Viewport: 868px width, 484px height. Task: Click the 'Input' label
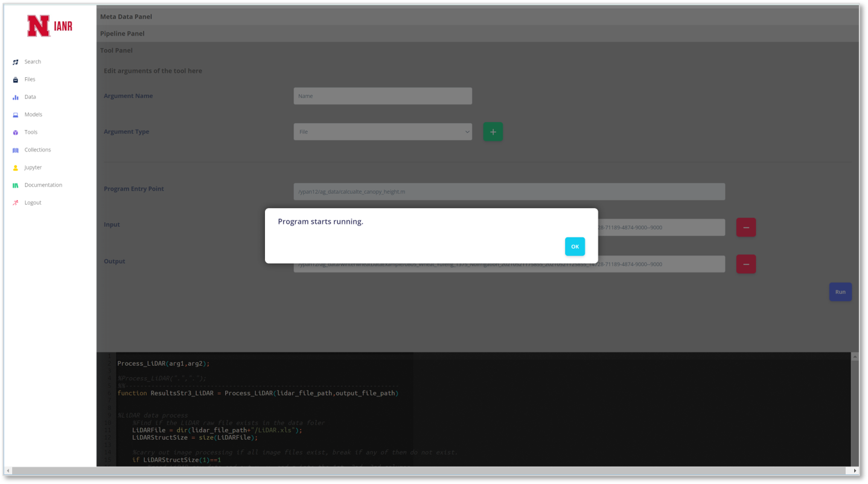pyautogui.click(x=112, y=224)
